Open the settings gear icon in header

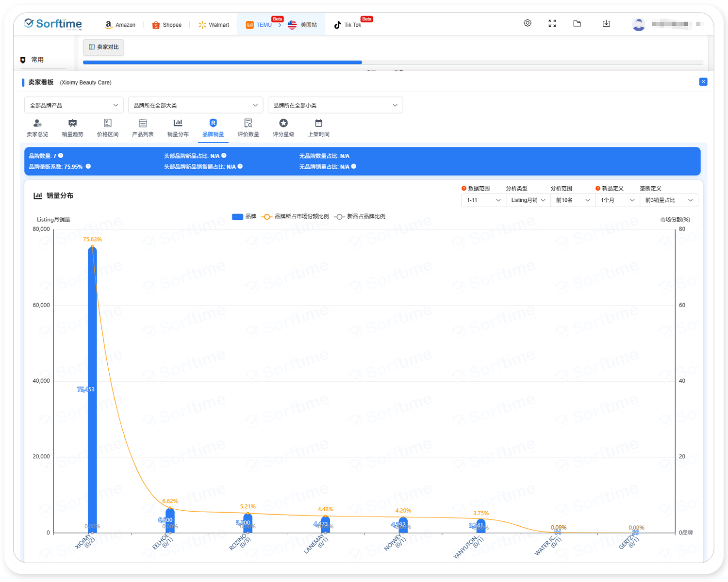pyautogui.click(x=528, y=23)
